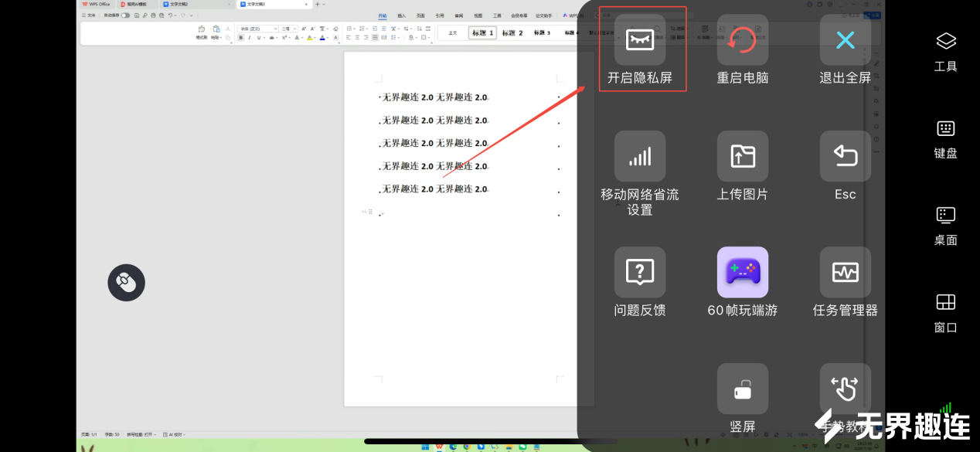Apply yellow text highlight swatch
Viewport: 980px width, 452px height.
click(x=308, y=38)
